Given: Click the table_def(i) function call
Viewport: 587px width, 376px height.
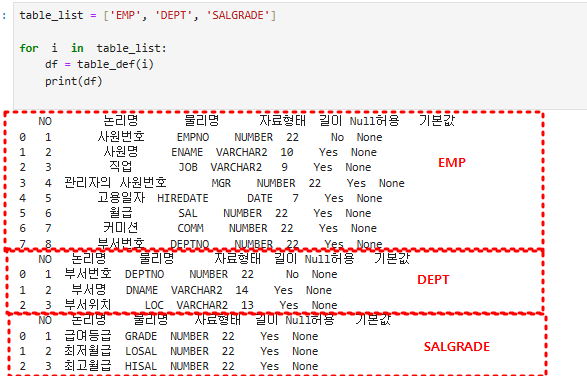Looking at the screenshot, I should point(115,64).
